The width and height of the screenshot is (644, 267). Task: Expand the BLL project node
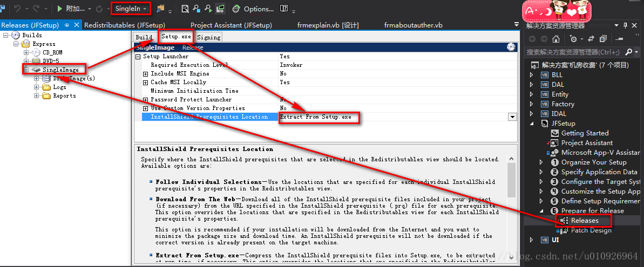(532, 75)
